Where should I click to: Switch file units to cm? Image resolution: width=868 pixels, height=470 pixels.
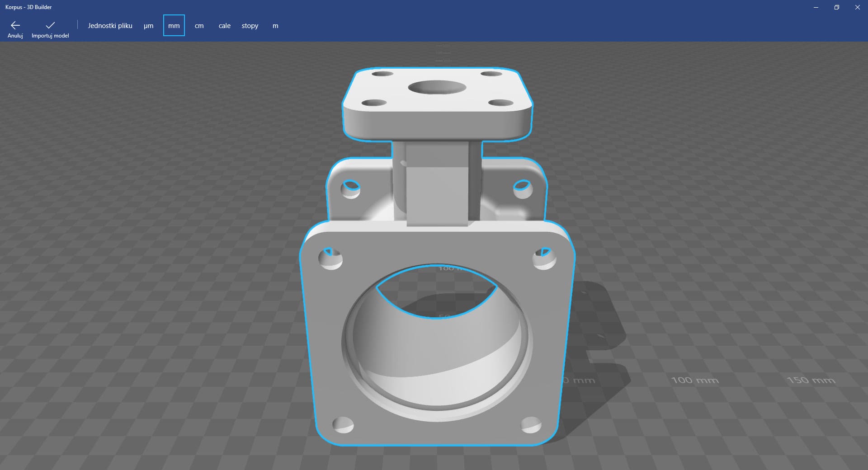tap(199, 26)
